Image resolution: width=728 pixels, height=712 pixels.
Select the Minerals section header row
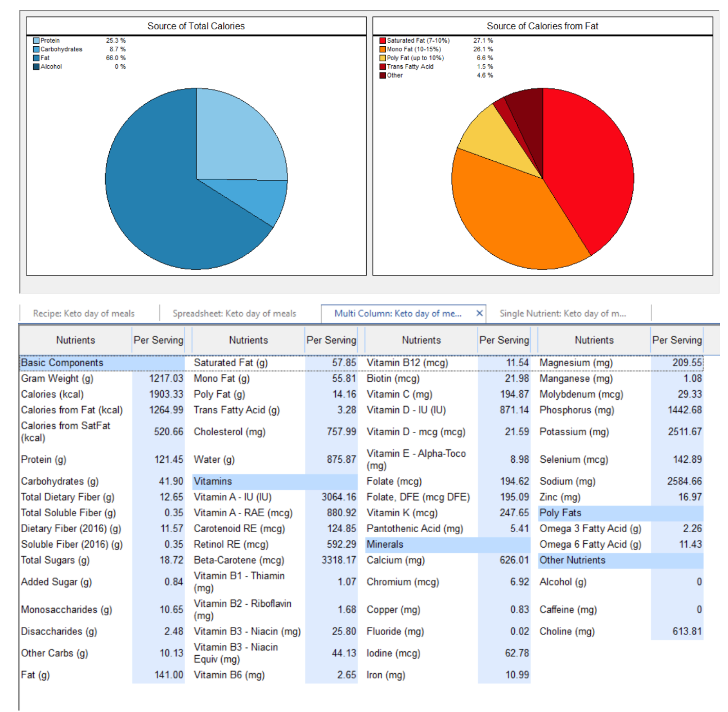tap(448, 544)
